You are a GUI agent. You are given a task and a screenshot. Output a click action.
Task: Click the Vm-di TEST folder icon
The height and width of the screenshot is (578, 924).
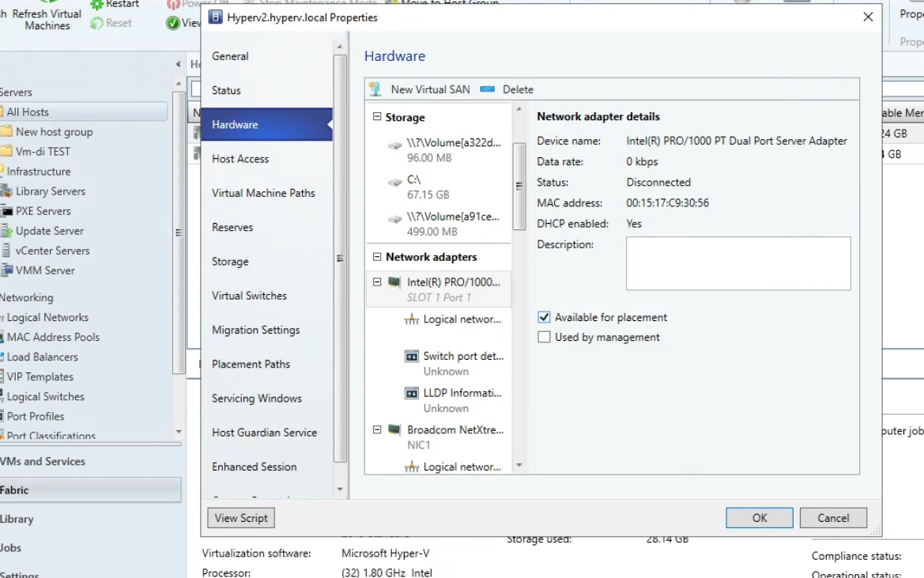click(x=6, y=152)
